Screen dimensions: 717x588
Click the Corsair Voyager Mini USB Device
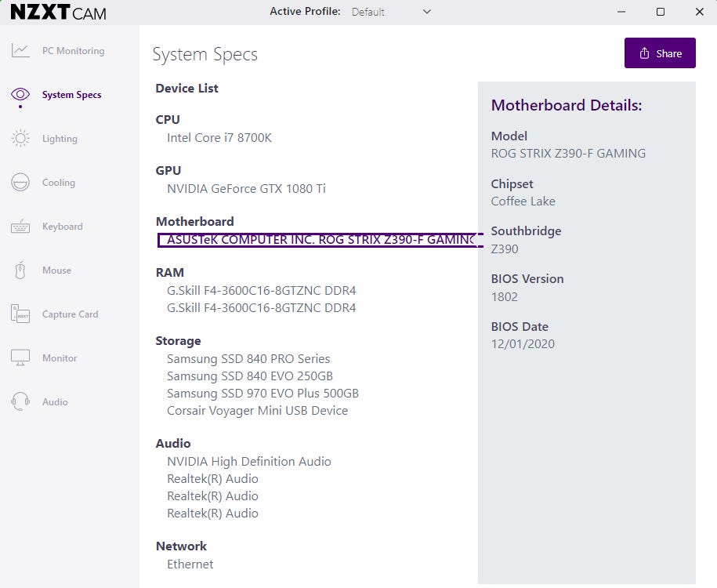tap(257, 411)
